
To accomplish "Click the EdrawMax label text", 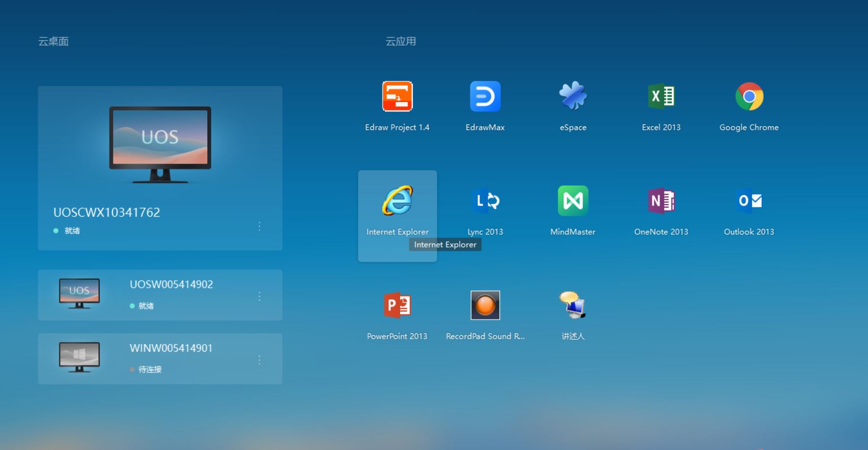I will 485,127.
